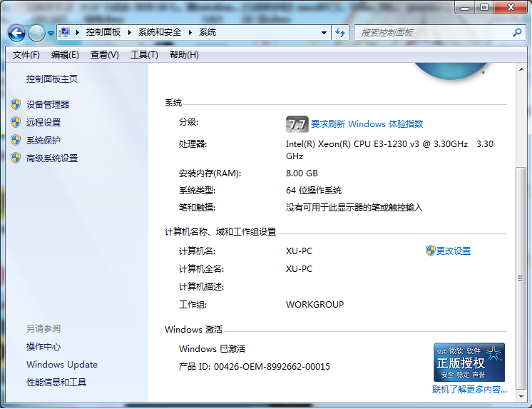This screenshot has width=532, height=409.
Task: Click the computer icon in address bar
Action: point(65,33)
